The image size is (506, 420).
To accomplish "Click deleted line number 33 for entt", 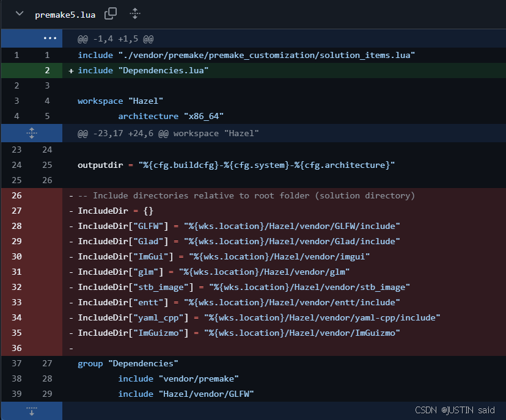I will (x=16, y=302).
